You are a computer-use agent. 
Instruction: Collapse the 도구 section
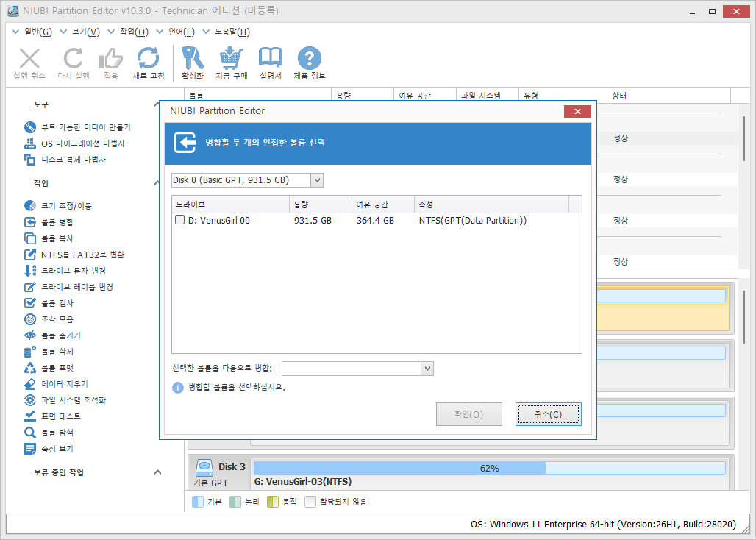tap(157, 104)
